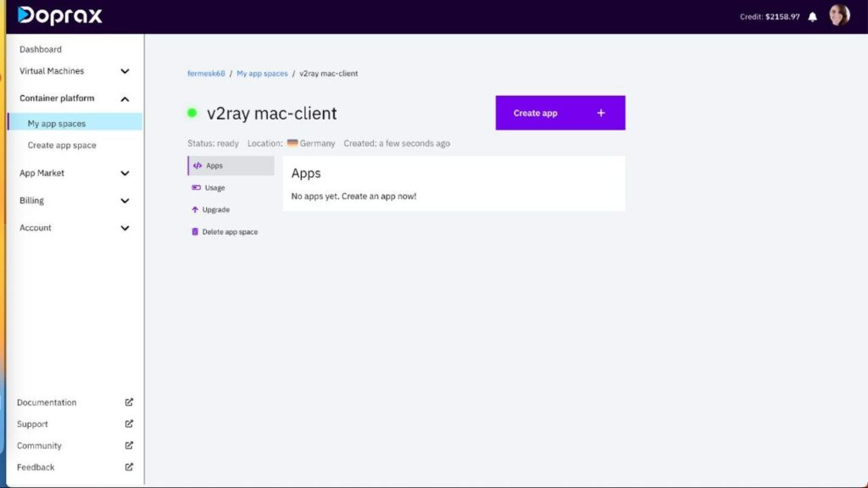This screenshot has width=868, height=488.
Task: Open the Documentation link
Action: 47,402
